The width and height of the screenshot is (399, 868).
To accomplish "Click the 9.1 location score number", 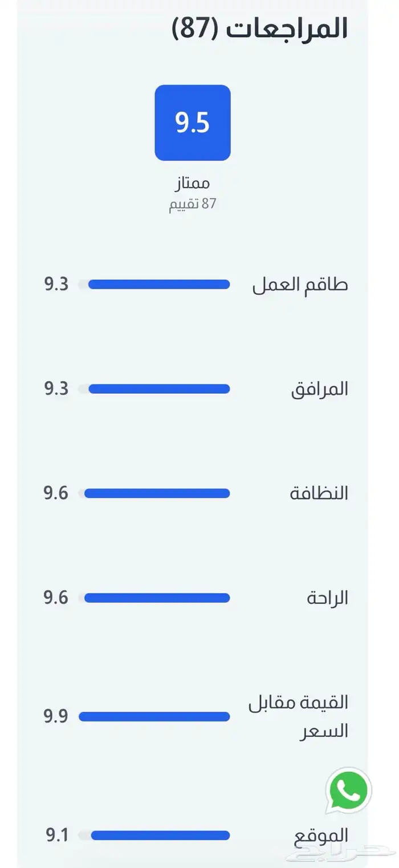I will coord(57,835).
